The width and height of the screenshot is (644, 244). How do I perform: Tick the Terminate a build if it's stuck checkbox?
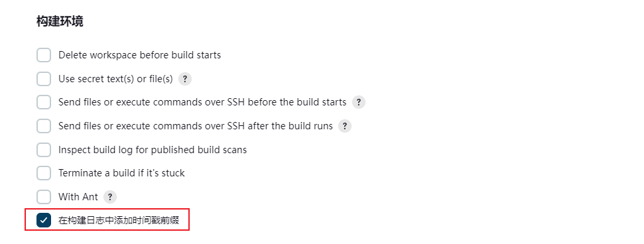pyautogui.click(x=44, y=173)
